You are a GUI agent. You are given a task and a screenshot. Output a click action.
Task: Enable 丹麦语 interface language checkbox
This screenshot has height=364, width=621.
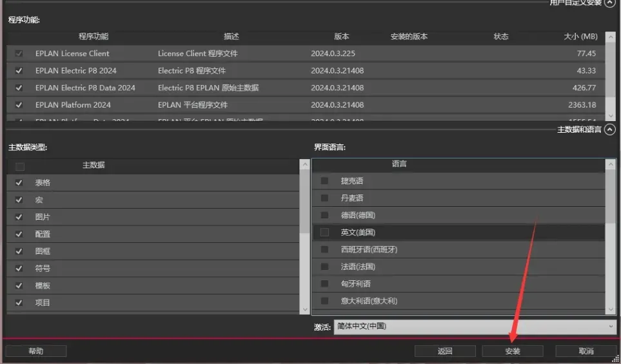point(324,198)
